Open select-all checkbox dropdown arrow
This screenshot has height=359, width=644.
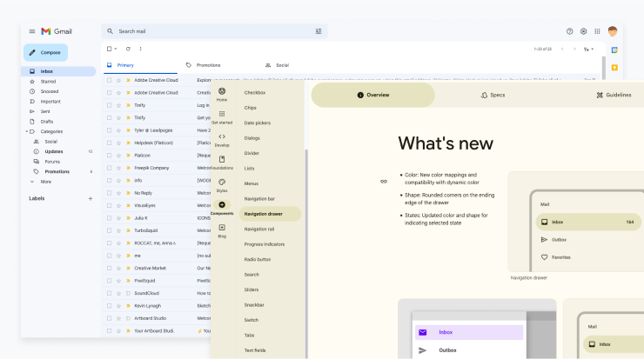[116, 49]
